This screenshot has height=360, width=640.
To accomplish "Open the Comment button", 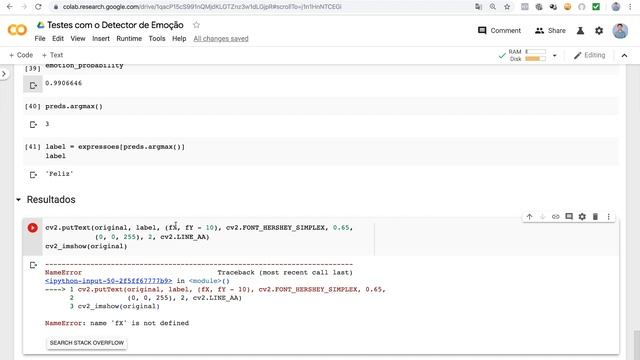I will click(x=500, y=31).
